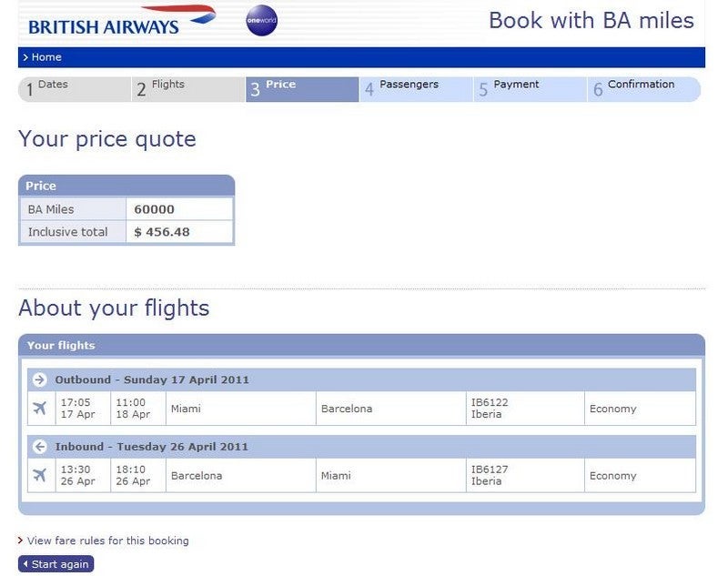Click the oneworld alliance globe icon
This screenshot has height=576, width=728.
tap(261, 20)
